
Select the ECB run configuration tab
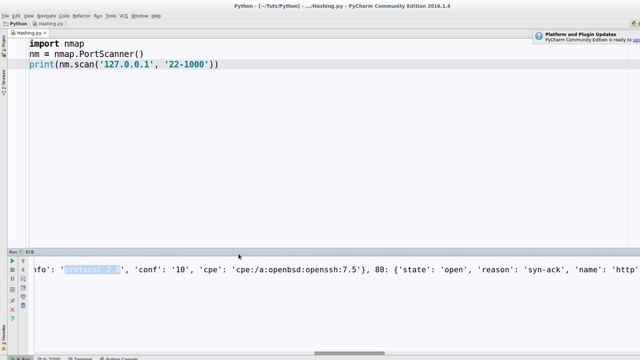pyautogui.click(x=30, y=252)
